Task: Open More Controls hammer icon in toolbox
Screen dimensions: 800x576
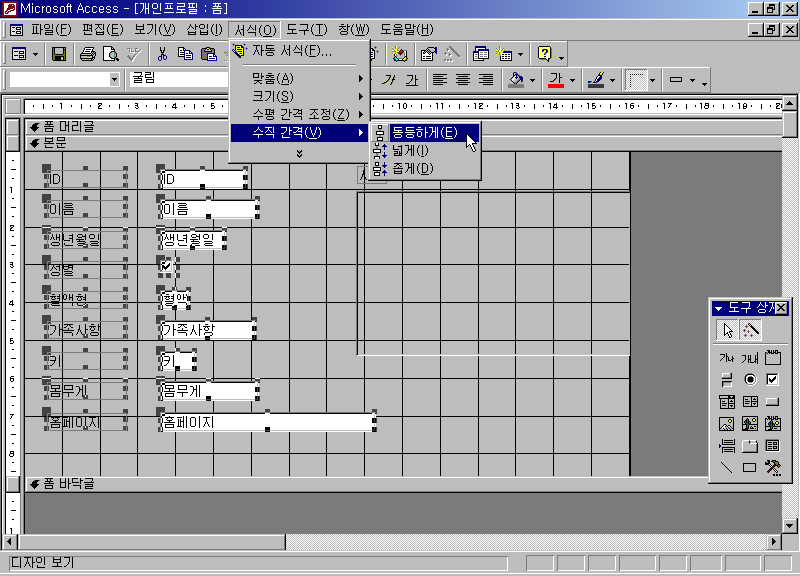Action: pyautogui.click(x=772, y=467)
